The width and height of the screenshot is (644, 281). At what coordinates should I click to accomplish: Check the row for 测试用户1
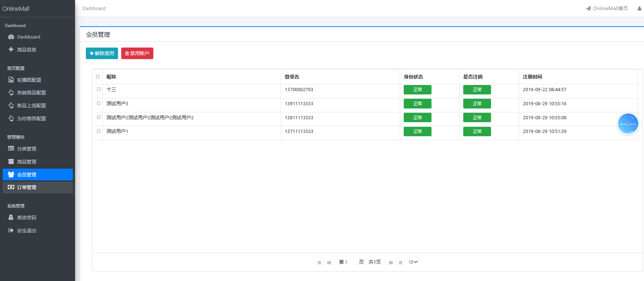pyautogui.click(x=98, y=131)
